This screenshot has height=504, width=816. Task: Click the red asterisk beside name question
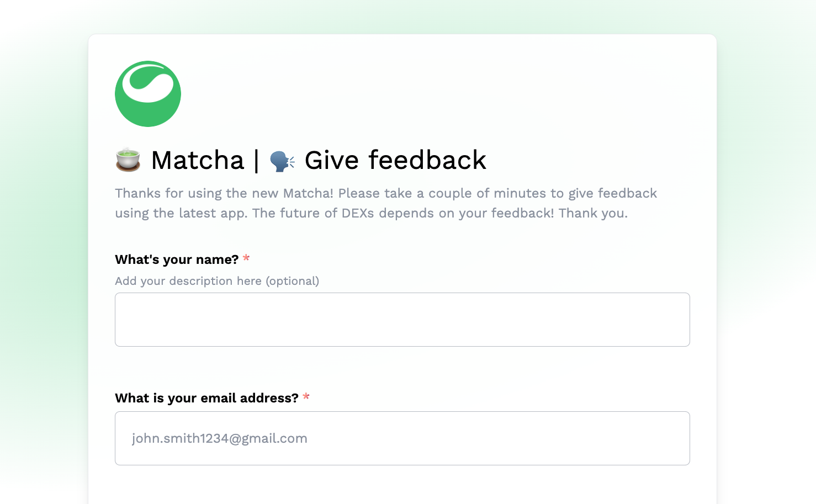point(246,258)
